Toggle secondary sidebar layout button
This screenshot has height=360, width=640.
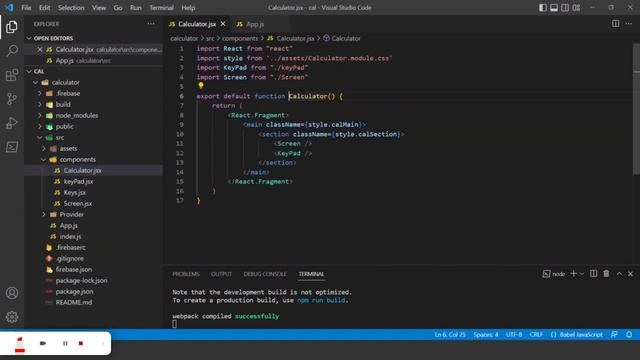565,7
